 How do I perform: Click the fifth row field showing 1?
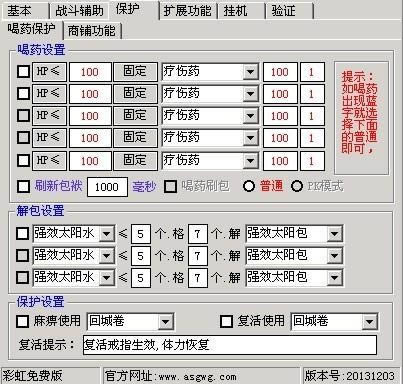(x=312, y=160)
